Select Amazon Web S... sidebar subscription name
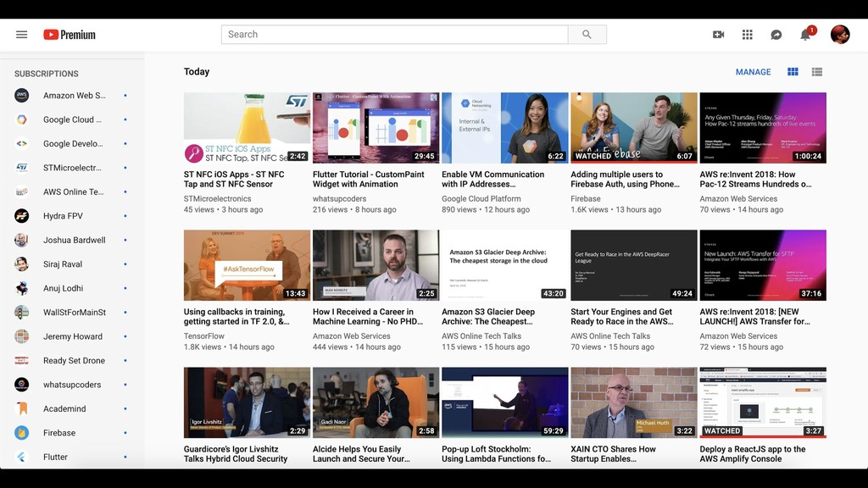Viewport: 868px width, 488px height. coord(75,95)
